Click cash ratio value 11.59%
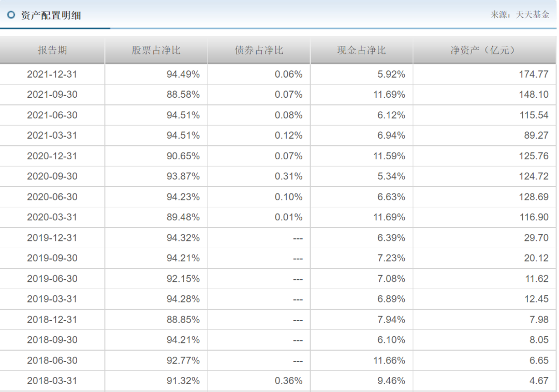Screen dimensions: 559x392 click(x=389, y=156)
